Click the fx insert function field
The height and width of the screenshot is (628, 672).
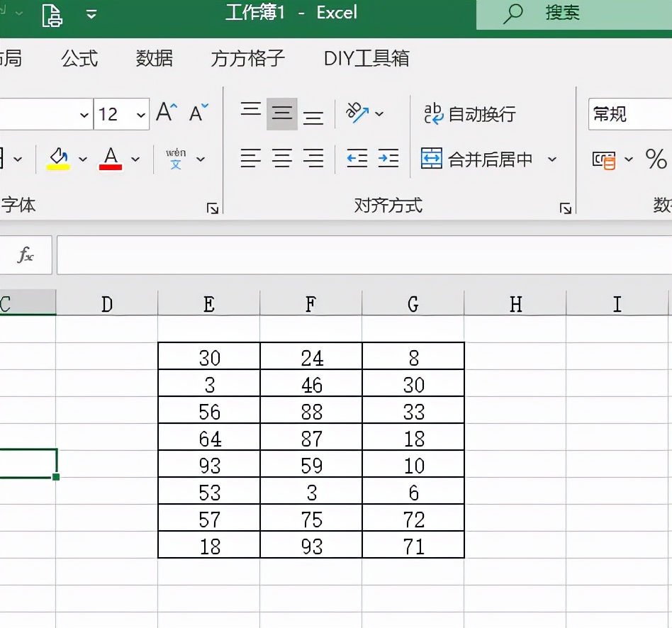point(26,254)
